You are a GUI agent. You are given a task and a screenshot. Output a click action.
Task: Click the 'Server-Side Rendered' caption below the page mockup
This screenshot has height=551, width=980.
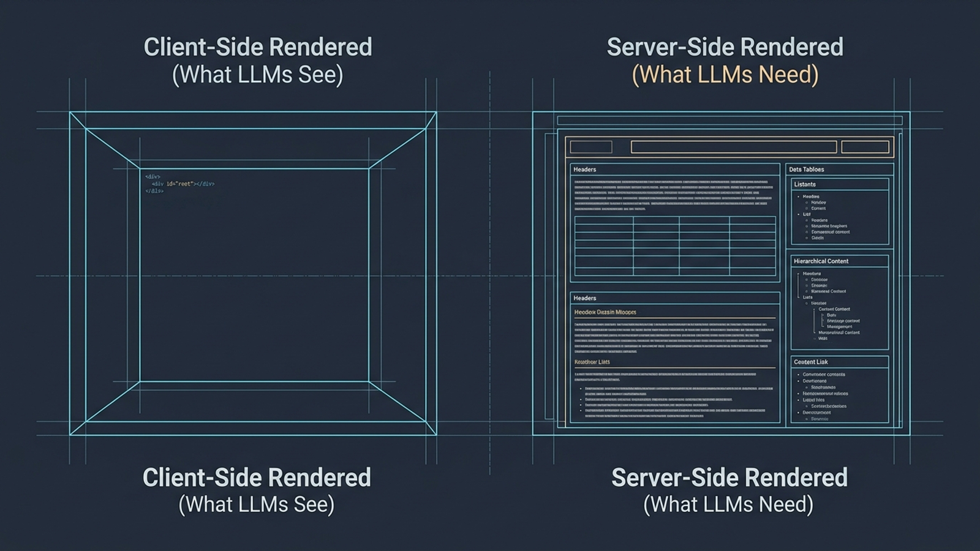[x=729, y=478]
